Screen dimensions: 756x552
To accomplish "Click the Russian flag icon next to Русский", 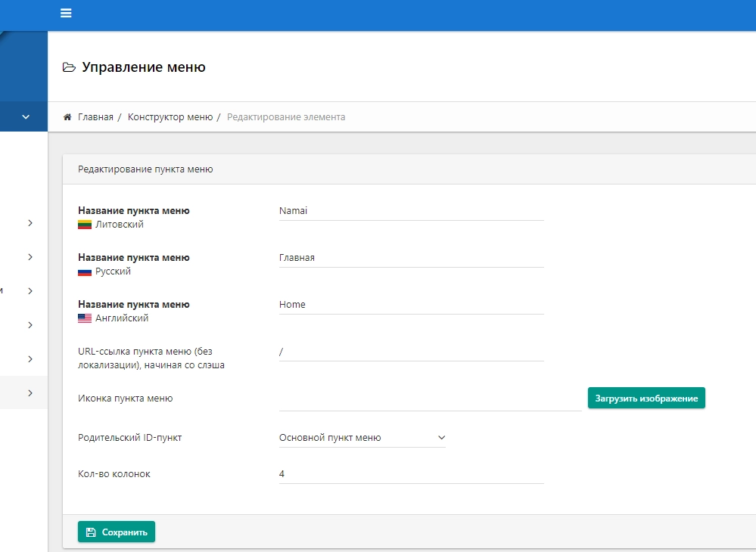I will click(85, 271).
